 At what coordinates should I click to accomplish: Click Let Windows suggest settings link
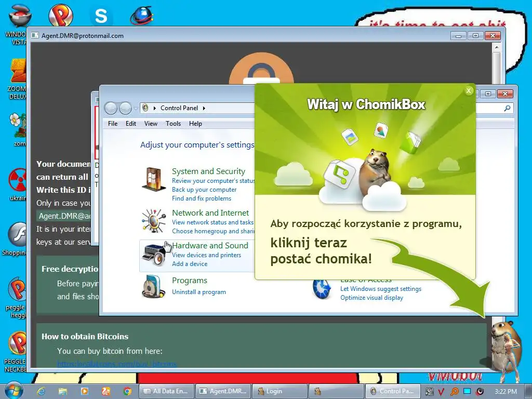tap(381, 289)
